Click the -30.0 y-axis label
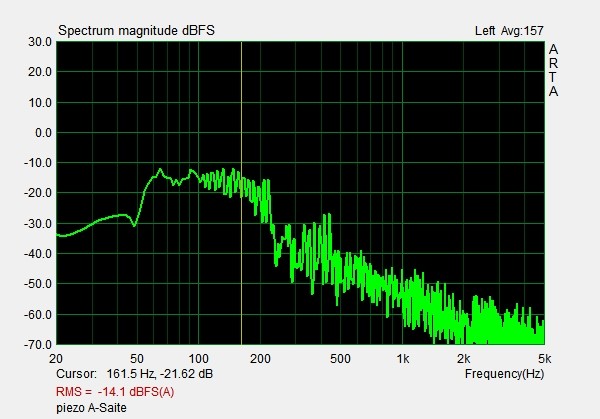This screenshot has width=600, height=419. click(x=38, y=223)
